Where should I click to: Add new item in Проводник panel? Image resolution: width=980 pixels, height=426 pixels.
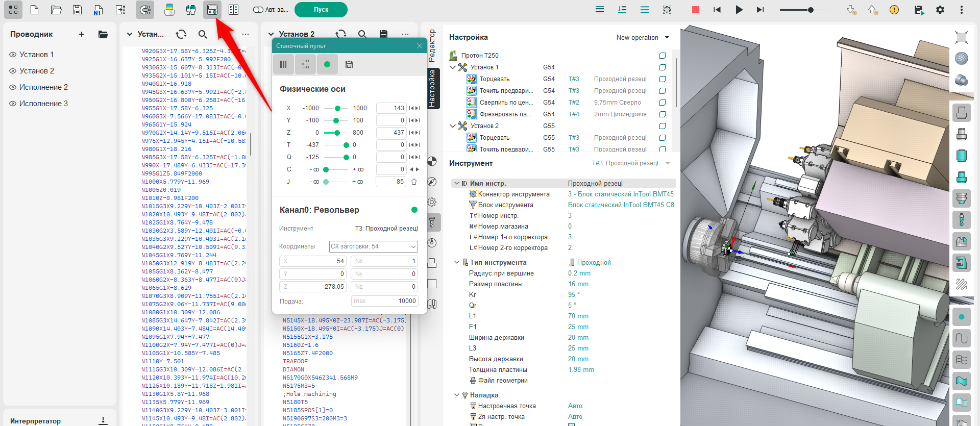point(82,34)
